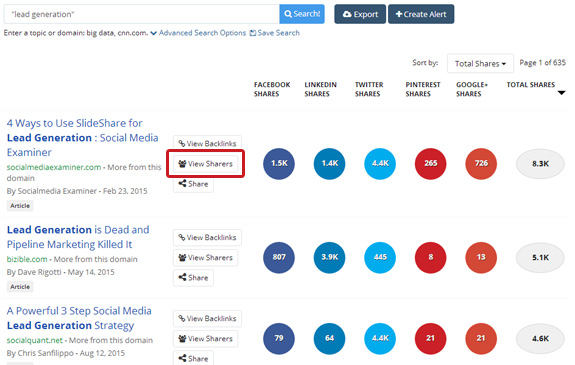The image size is (575, 365).
Task: Click the 4.4K Twitter circle in SlideShare row
Action: (x=380, y=164)
